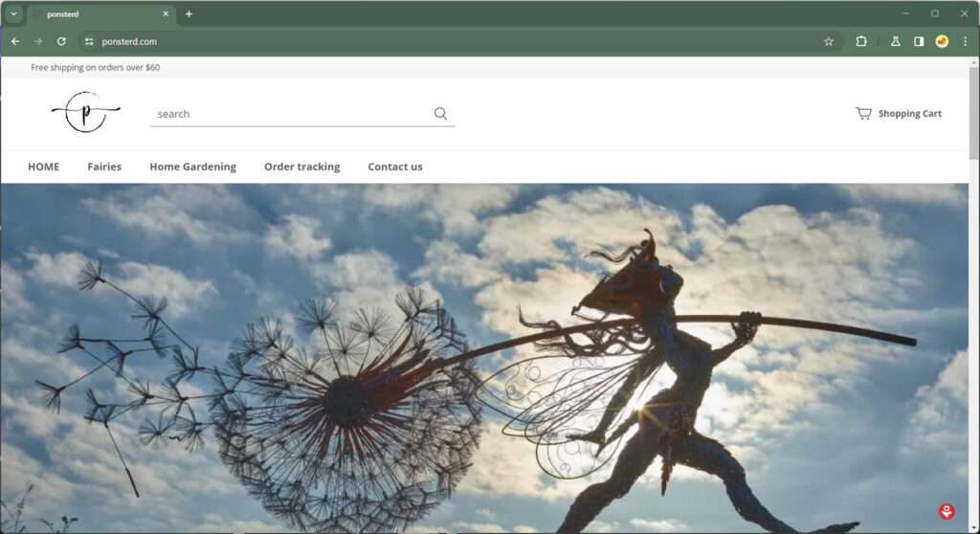Click the fairy dandelion hero banner
Screen dimensions: 980x534
click(x=484, y=358)
